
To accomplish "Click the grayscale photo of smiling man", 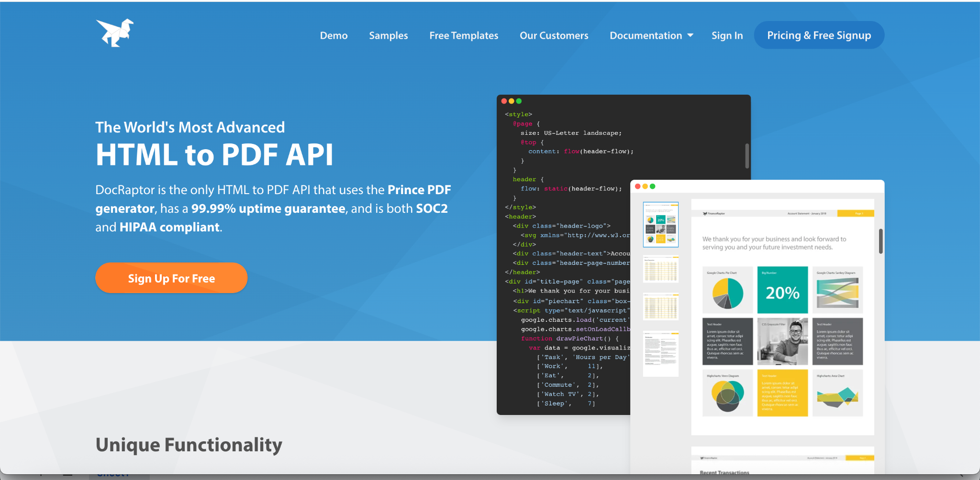I will (782, 341).
